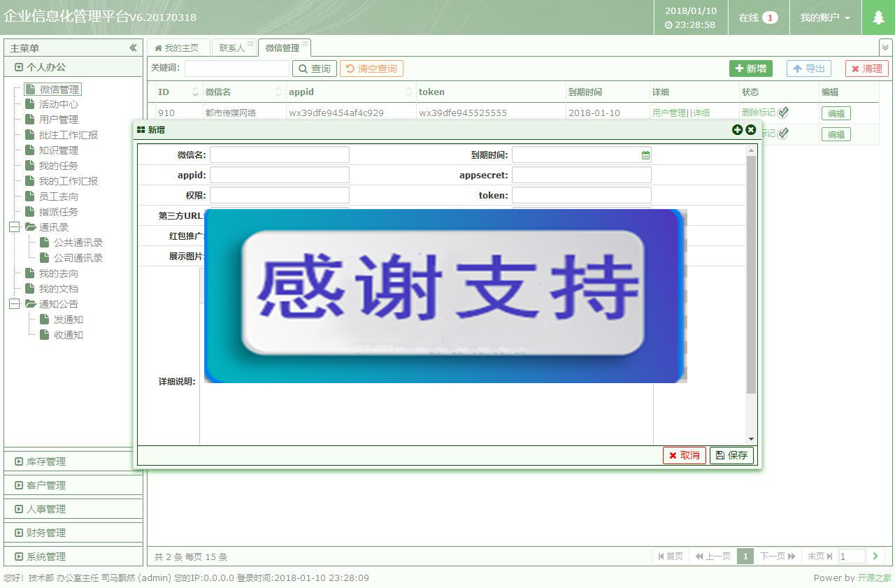Click the double-chevron icon right of the tab strip
Viewport: 895px width, 588px height.
click(884, 48)
